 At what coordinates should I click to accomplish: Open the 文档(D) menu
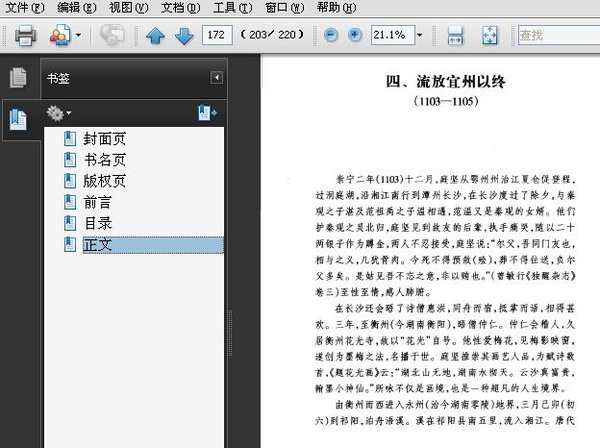click(x=180, y=7)
